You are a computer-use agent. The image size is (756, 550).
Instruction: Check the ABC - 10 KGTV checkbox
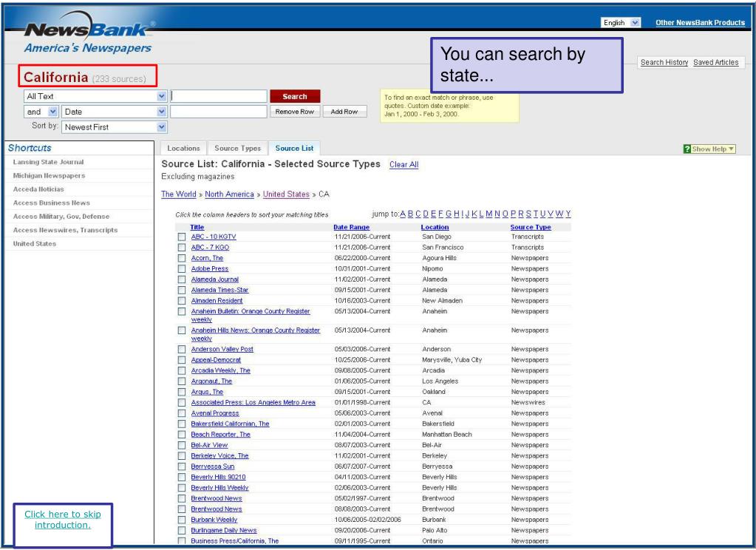pyautogui.click(x=181, y=237)
